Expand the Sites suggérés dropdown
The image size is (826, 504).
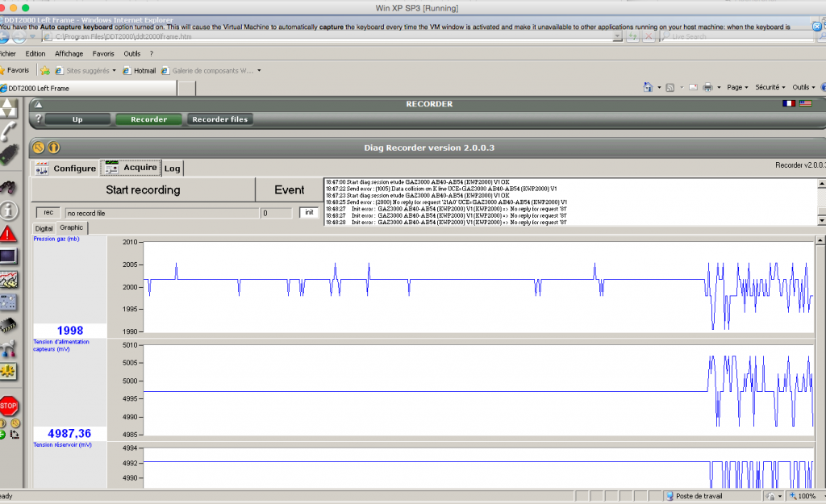[x=114, y=71]
